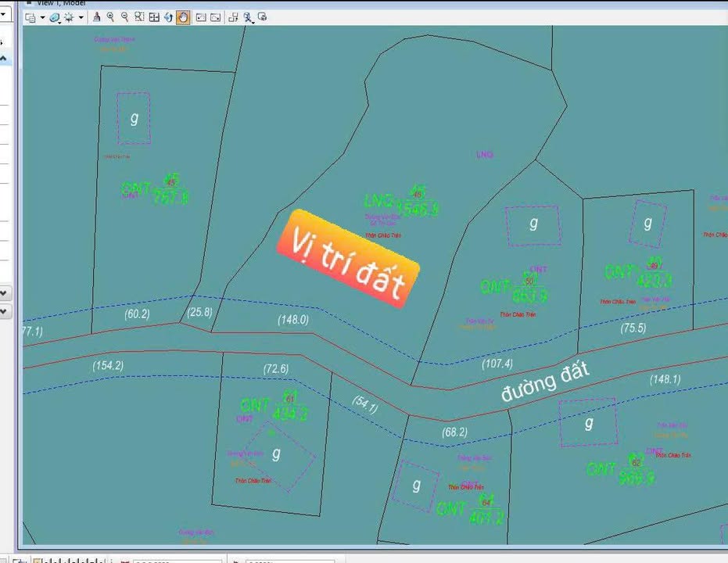Expand the upper chevron in left panel
728x563 pixels.
coord(3,292)
